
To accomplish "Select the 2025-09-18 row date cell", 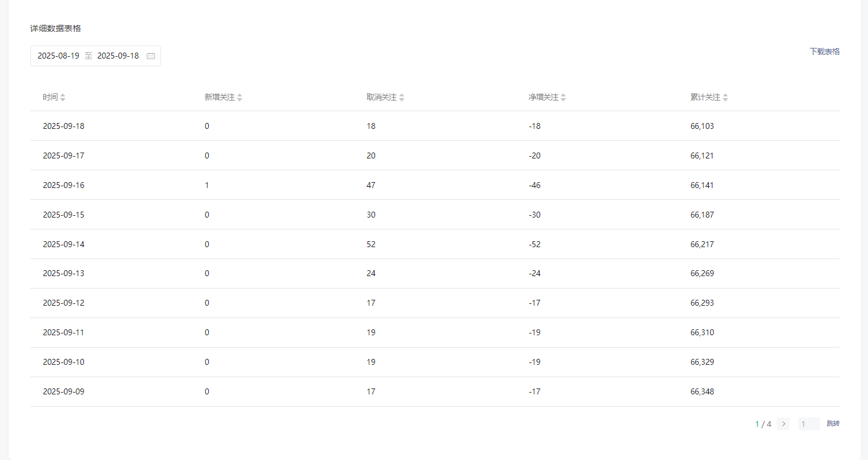I will (63, 126).
